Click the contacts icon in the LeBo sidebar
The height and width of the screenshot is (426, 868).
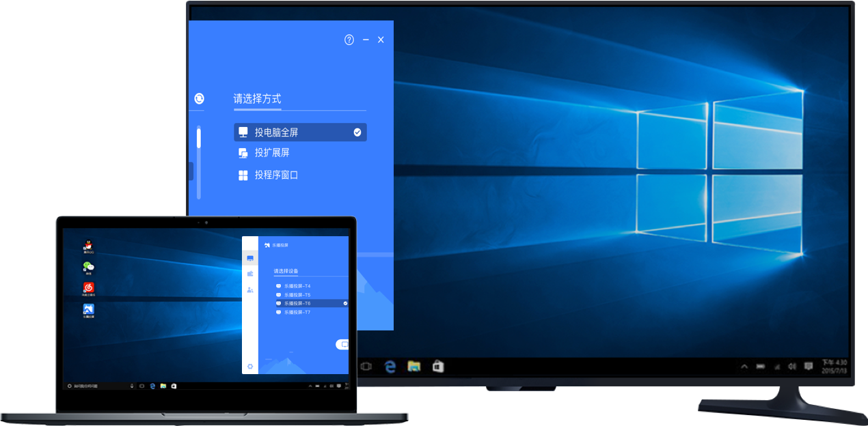[250, 289]
